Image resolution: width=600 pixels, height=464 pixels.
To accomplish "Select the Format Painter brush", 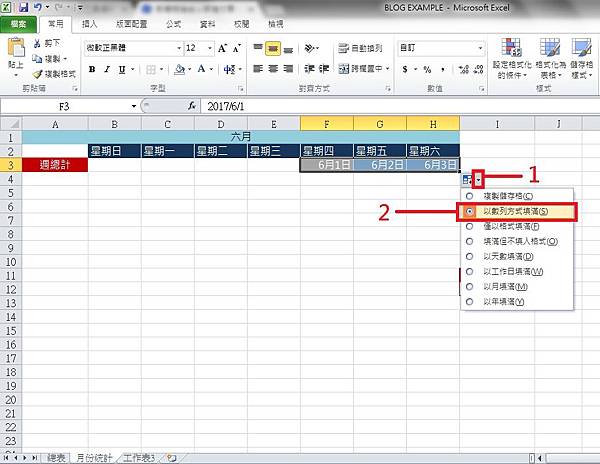I will click(x=37, y=73).
